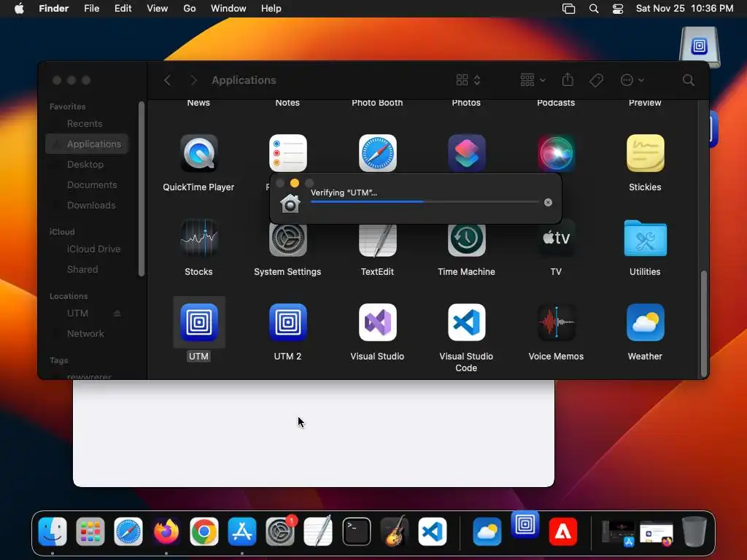Open the Visual Studio app icon

377,322
